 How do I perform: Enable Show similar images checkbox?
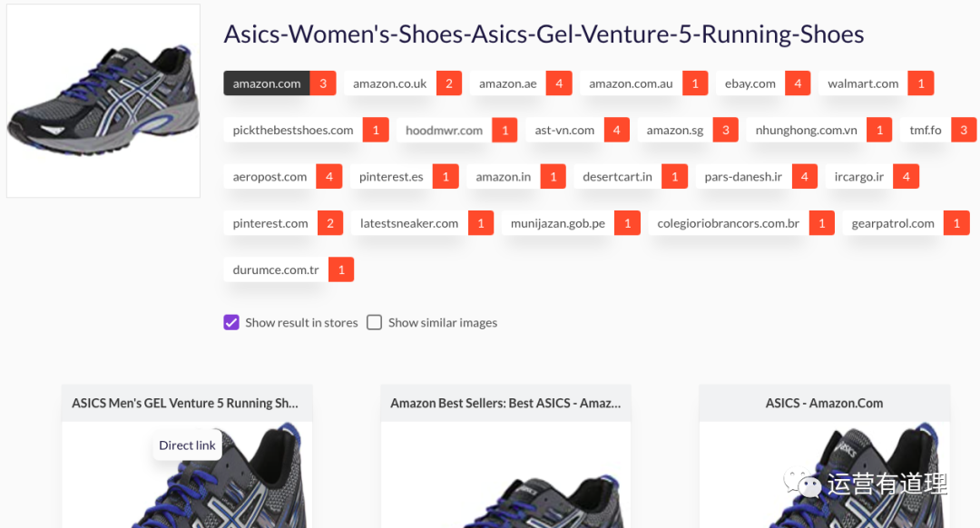tap(374, 322)
